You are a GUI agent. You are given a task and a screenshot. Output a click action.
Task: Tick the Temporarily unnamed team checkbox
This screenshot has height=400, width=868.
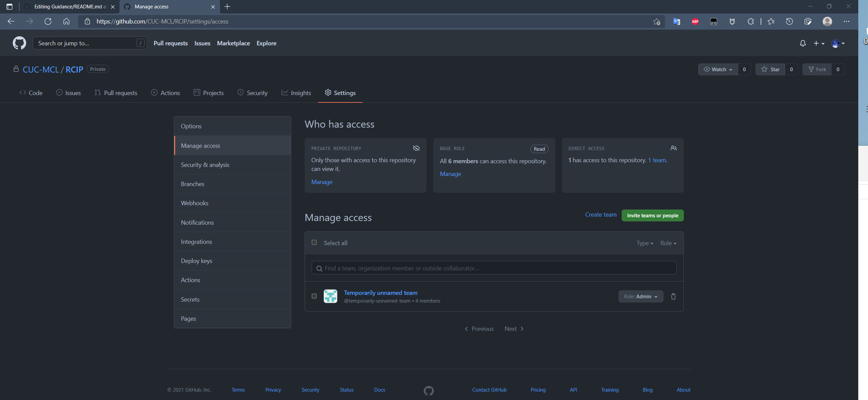point(314,296)
